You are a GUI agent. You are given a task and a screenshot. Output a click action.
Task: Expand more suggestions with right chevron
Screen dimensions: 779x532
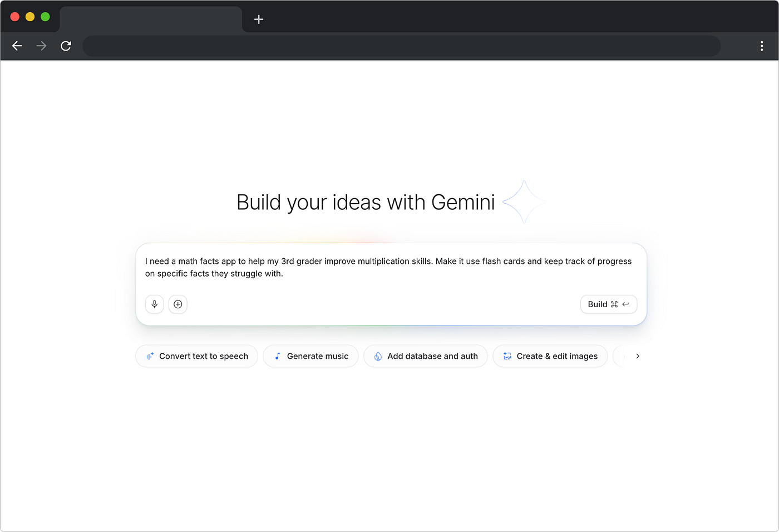pos(638,356)
